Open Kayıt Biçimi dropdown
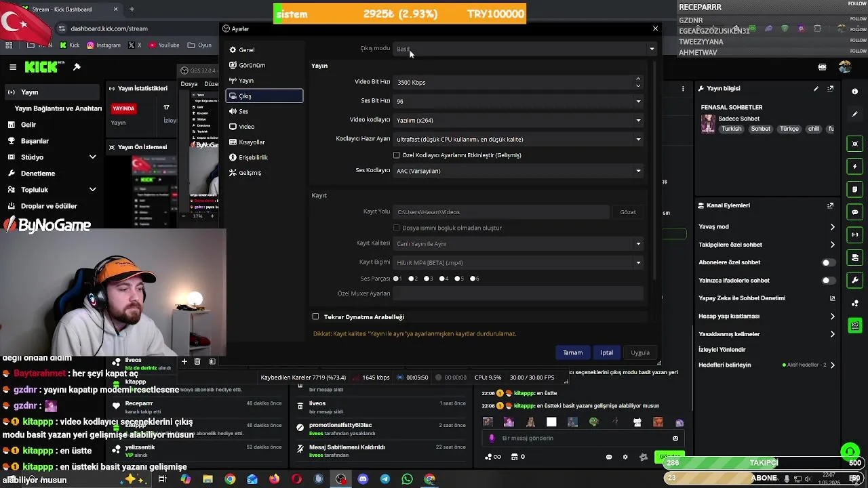868x488 pixels. point(518,262)
